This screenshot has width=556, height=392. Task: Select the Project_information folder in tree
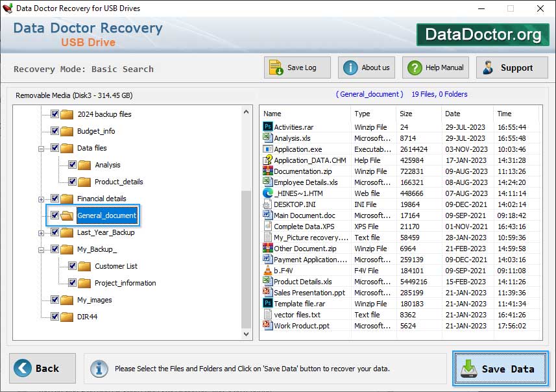pyautogui.click(x=125, y=283)
